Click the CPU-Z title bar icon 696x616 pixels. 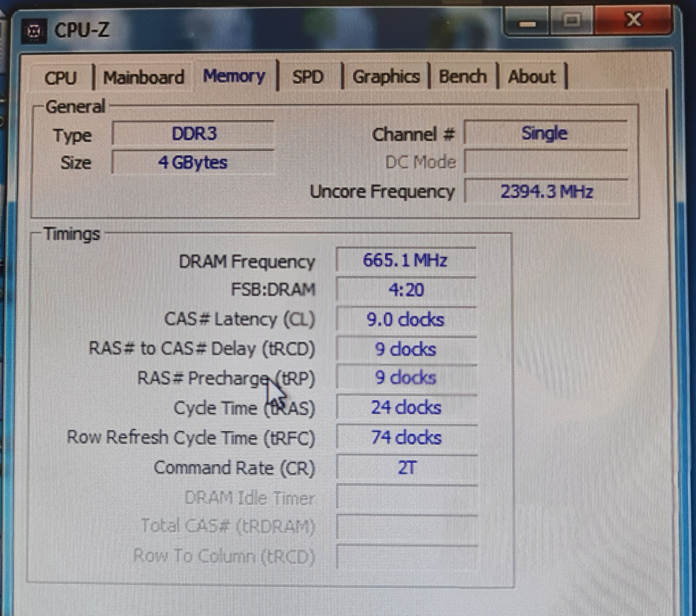(x=34, y=31)
